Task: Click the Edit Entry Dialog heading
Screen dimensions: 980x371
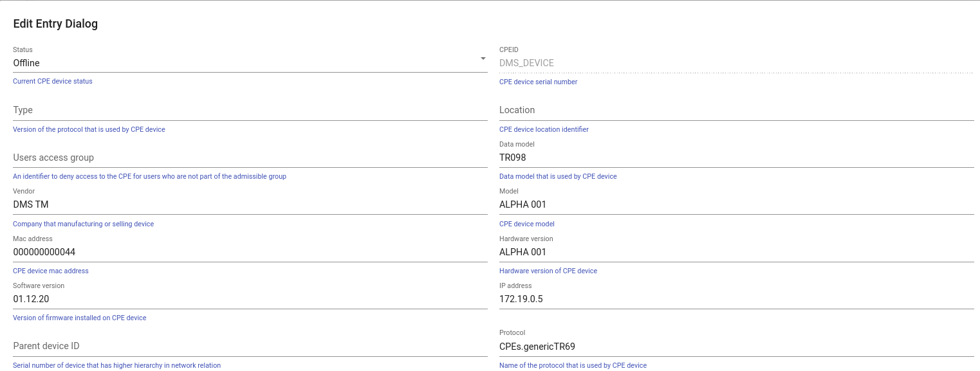Action: (x=55, y=24)
